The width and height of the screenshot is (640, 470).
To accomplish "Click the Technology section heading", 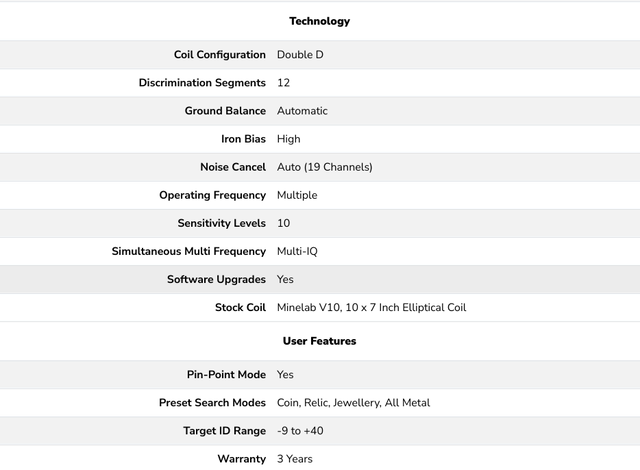I will [x=319, y=21].
